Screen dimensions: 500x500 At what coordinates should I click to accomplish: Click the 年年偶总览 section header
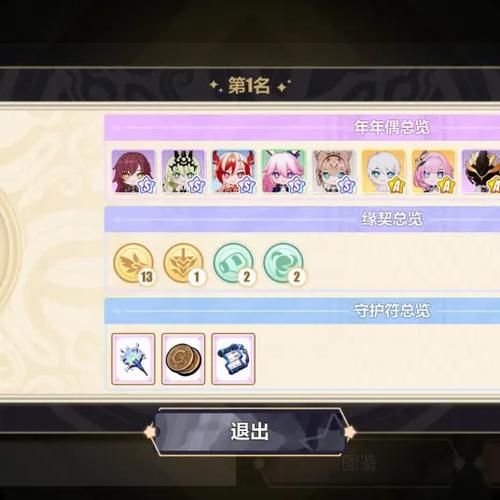[392, 127]
